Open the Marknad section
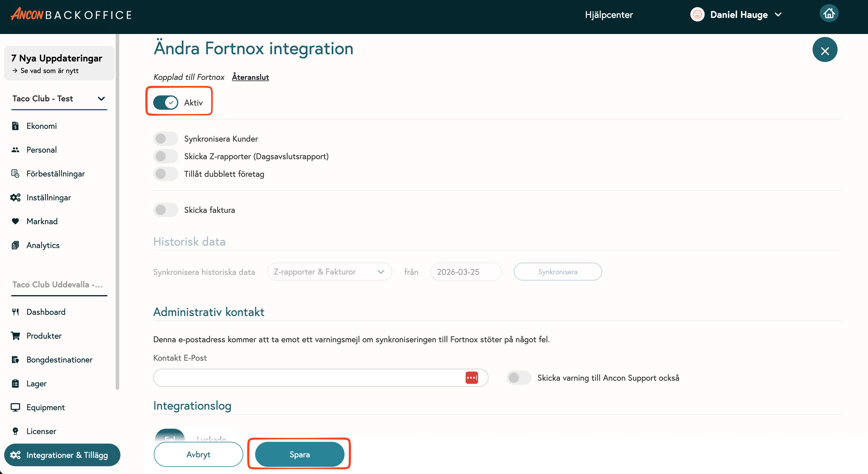Viewport: 868px width, 474px height. point(42,221)
